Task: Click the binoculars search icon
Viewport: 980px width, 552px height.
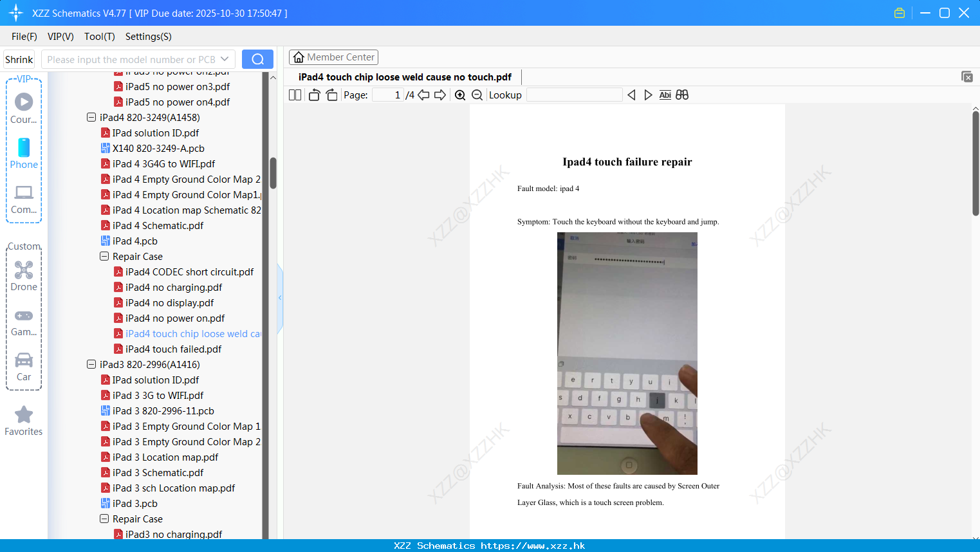Action: (682, 95)
